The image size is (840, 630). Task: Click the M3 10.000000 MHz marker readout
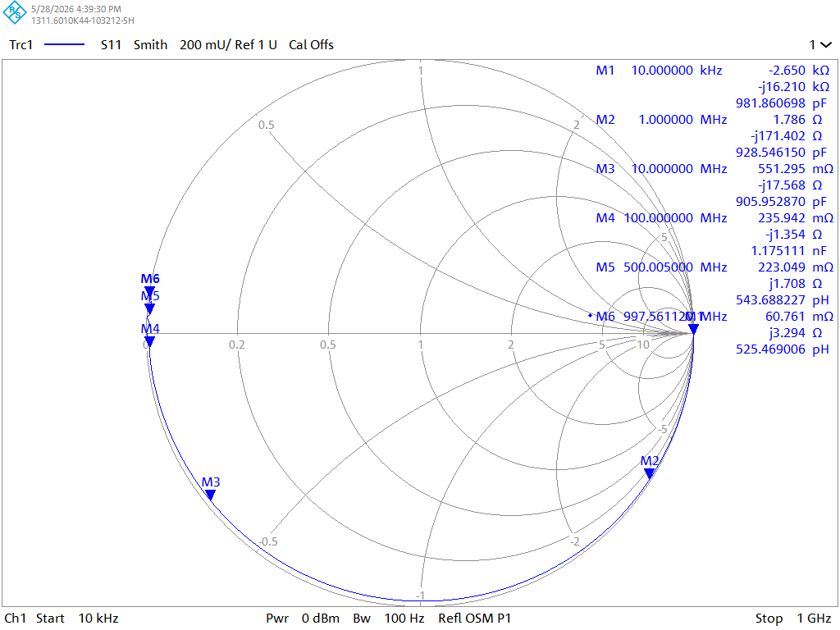[662, 169]
